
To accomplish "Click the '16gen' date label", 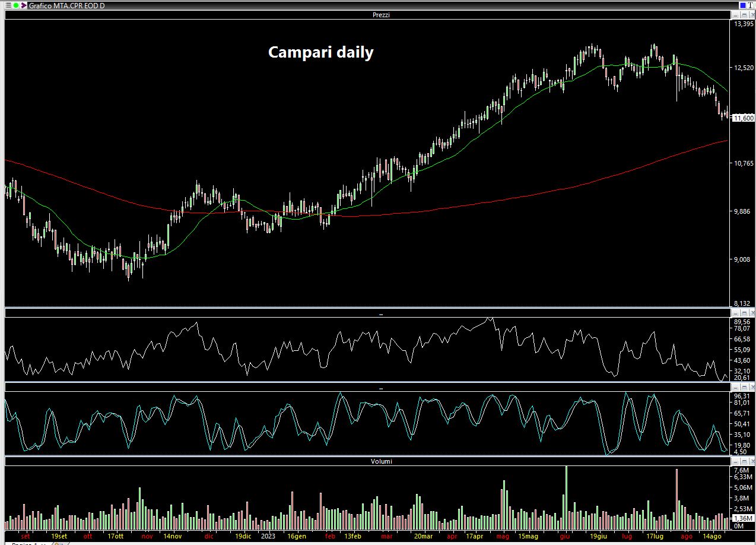I will tap(297, 536).
